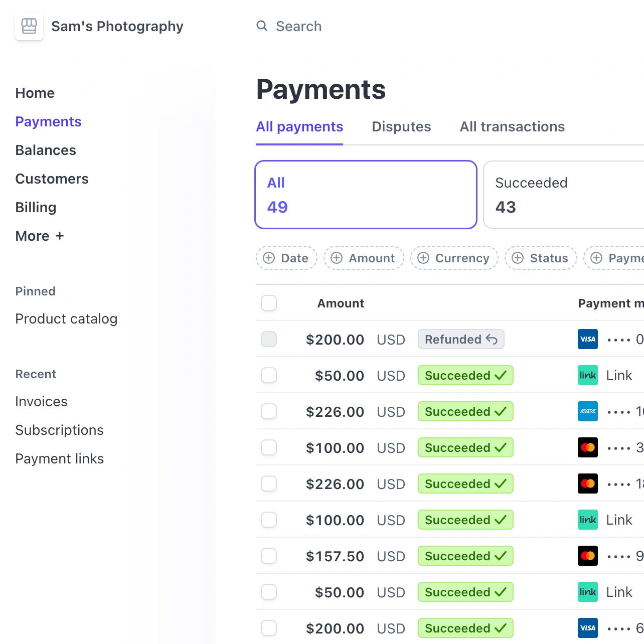644x644 pixels.
Task: Click the Visa icon on the Refunded payment
Action: click(588, 340)
